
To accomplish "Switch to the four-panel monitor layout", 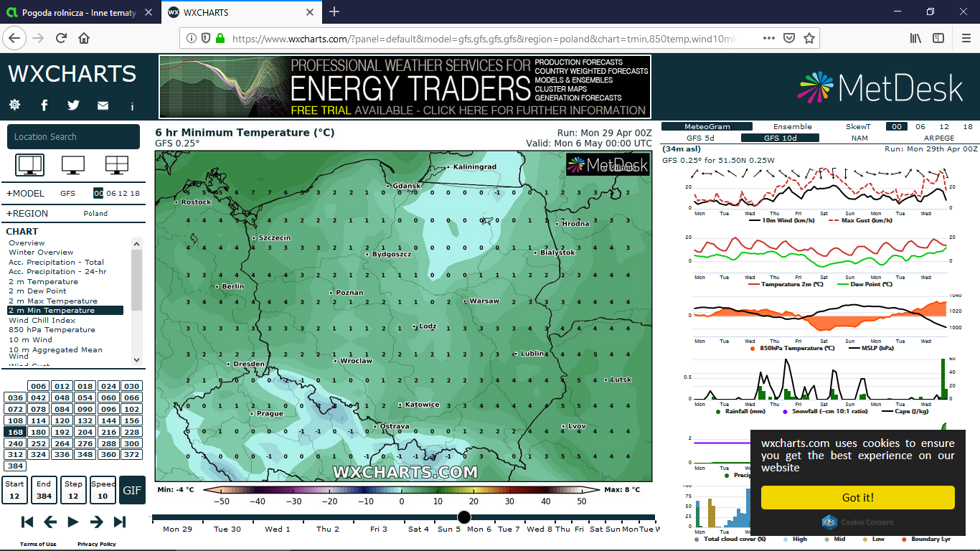I will pyautogui.click(x=116, y=165).
